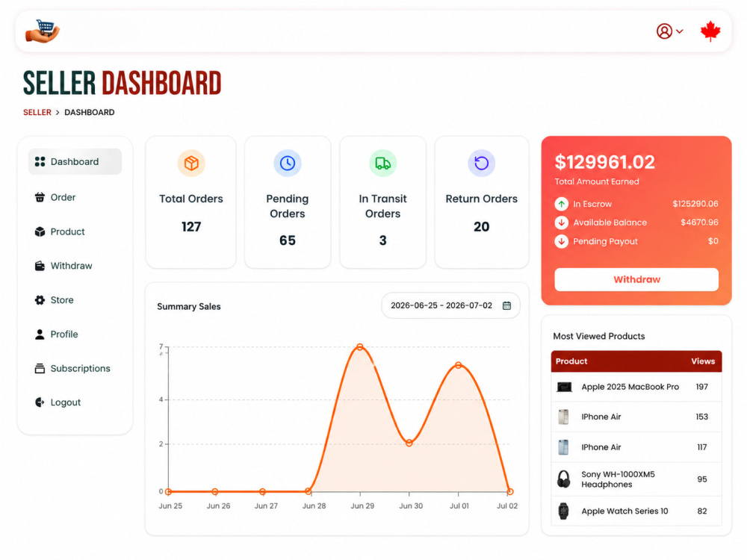Screen dimensions: 747x560
Task: Select the Jul 01 chart data point
Action: tap(459, 365)
